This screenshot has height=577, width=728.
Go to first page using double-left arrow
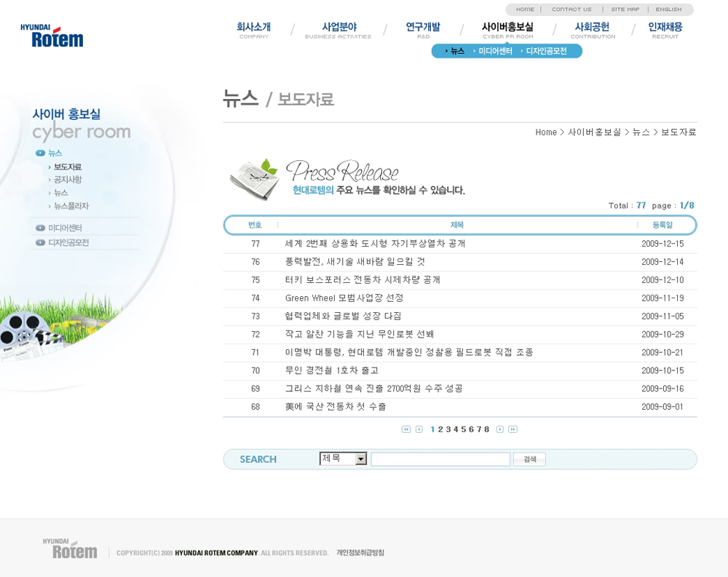pyautogui.click(x=406, y=429)
